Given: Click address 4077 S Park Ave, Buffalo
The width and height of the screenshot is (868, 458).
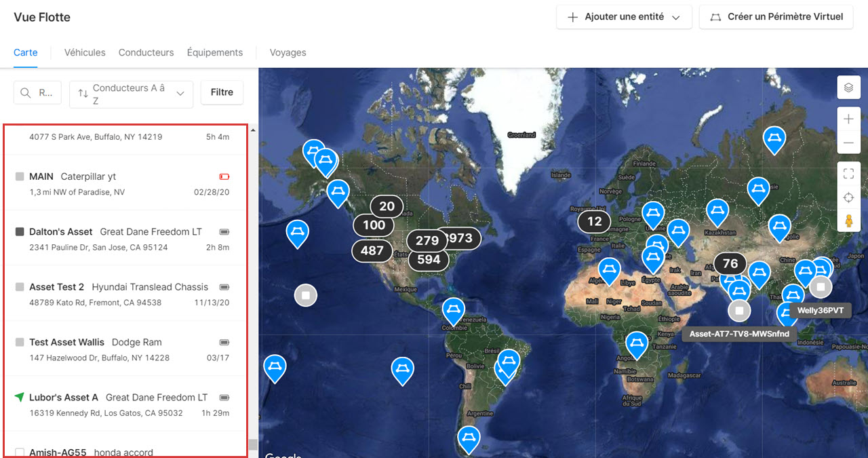Looking at the screenshot, I should coord(96,136).
